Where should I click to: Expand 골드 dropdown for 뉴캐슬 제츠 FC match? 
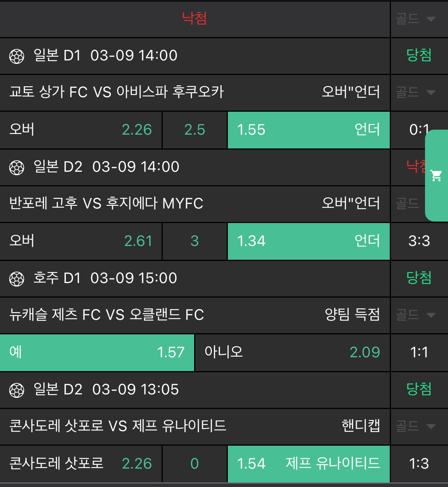pyautogui.click(x=416, y=315)
